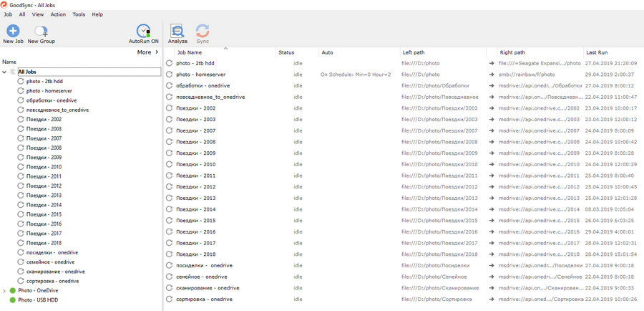Select 'сканирование - onedrive' job name in list
Screen dimensions: 644x311
[x=208, y=288]
